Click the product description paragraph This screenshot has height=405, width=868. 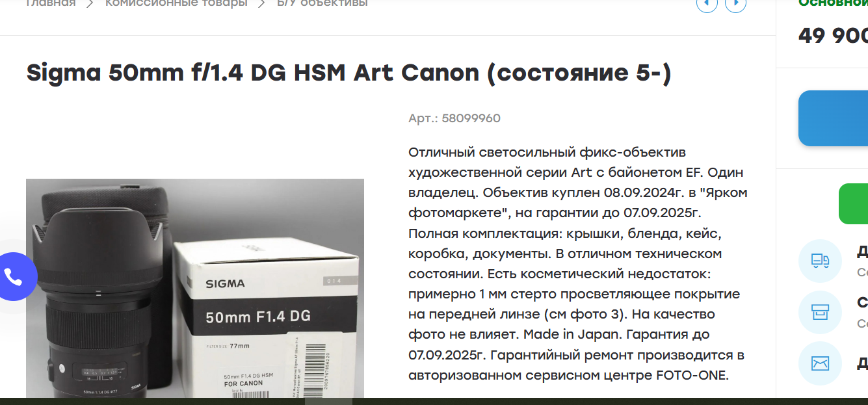(x=578, y=263)
